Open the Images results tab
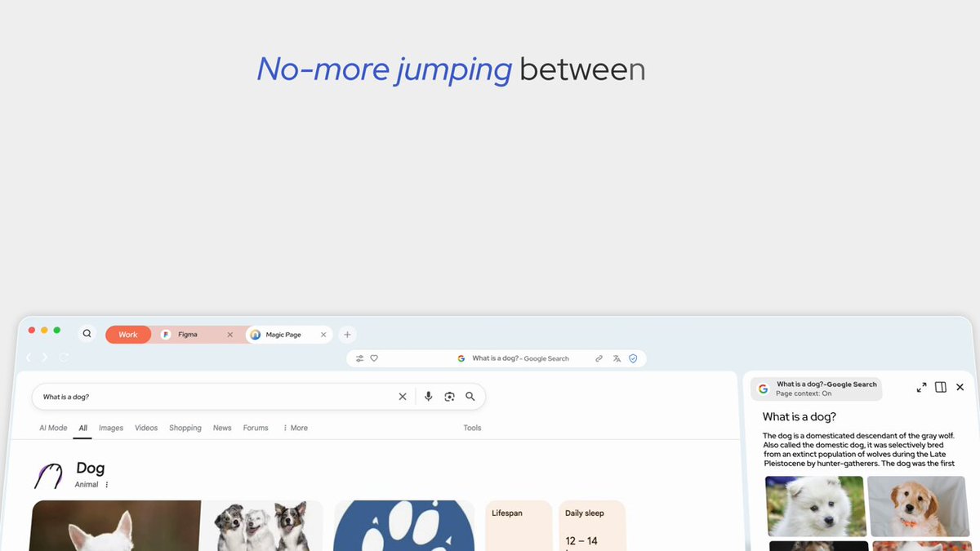 (111, 428)
